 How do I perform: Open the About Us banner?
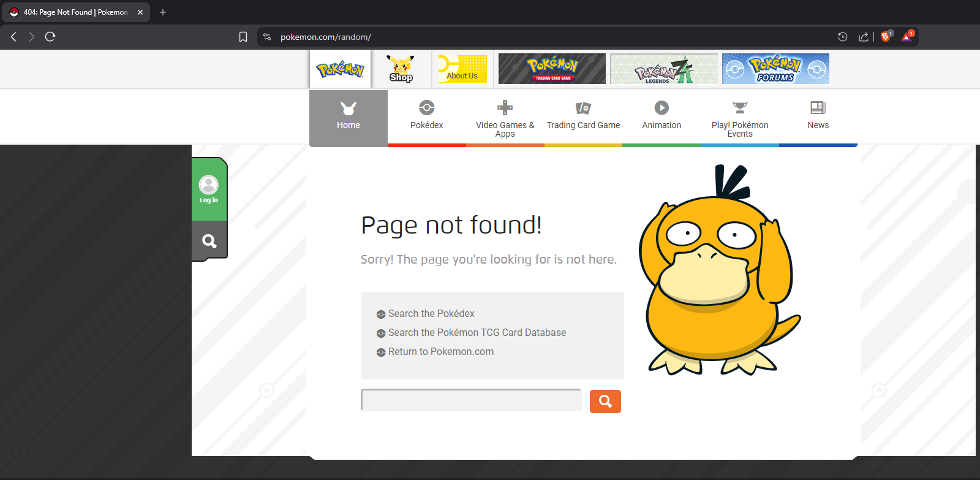[x=462, y=69]
